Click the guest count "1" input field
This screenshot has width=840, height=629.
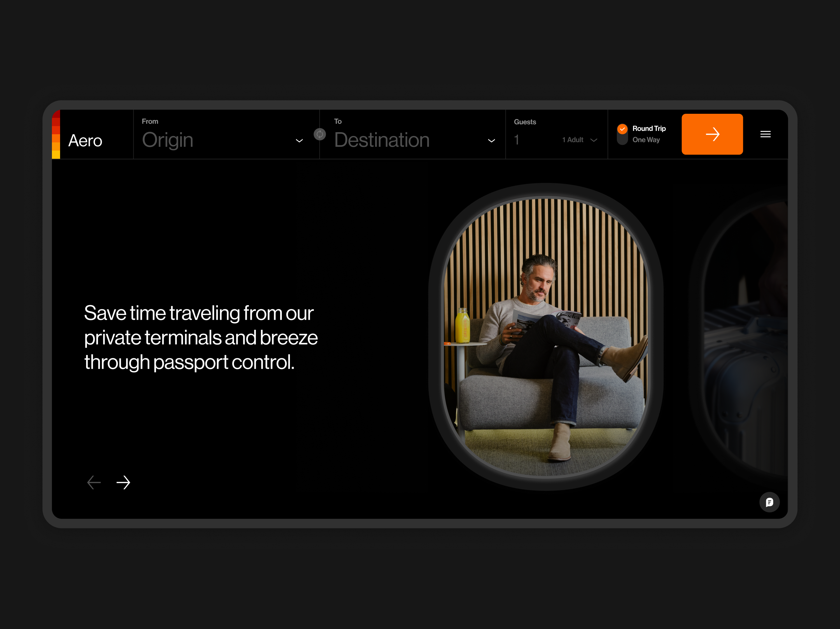(517, 140)
